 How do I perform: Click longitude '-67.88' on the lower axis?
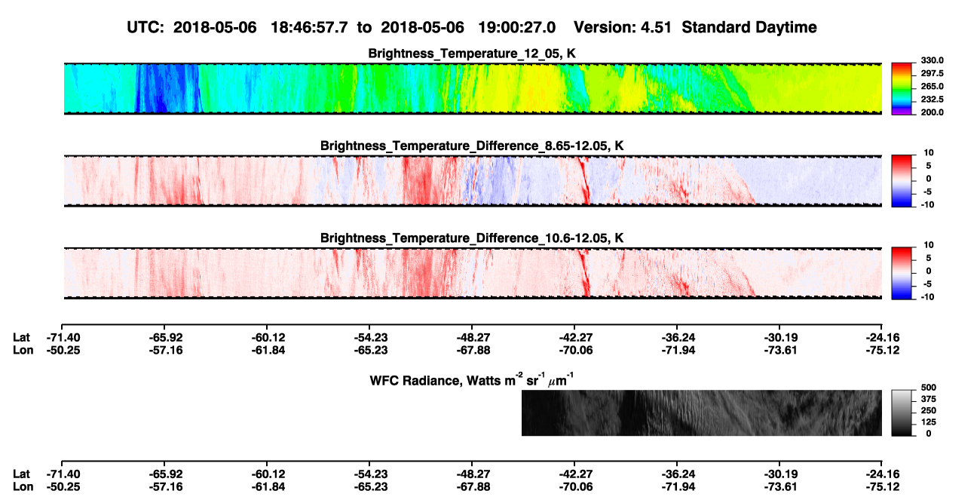click(472, 486)
